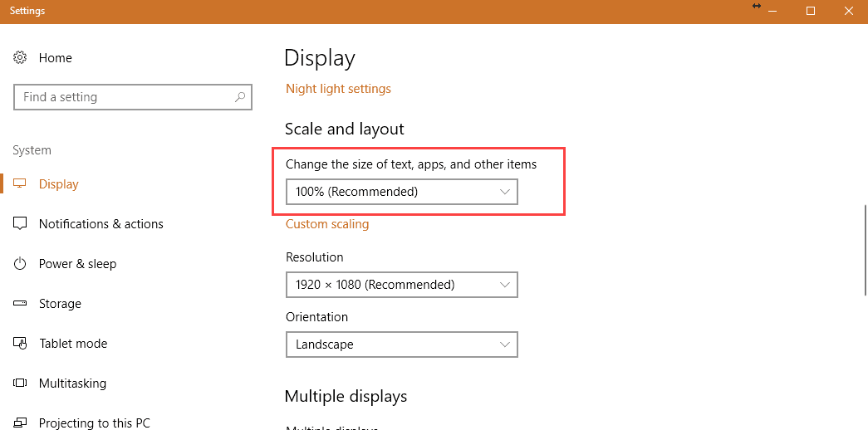Maximize the Settings window
This screenshot has height=430, width=868.
811,11
